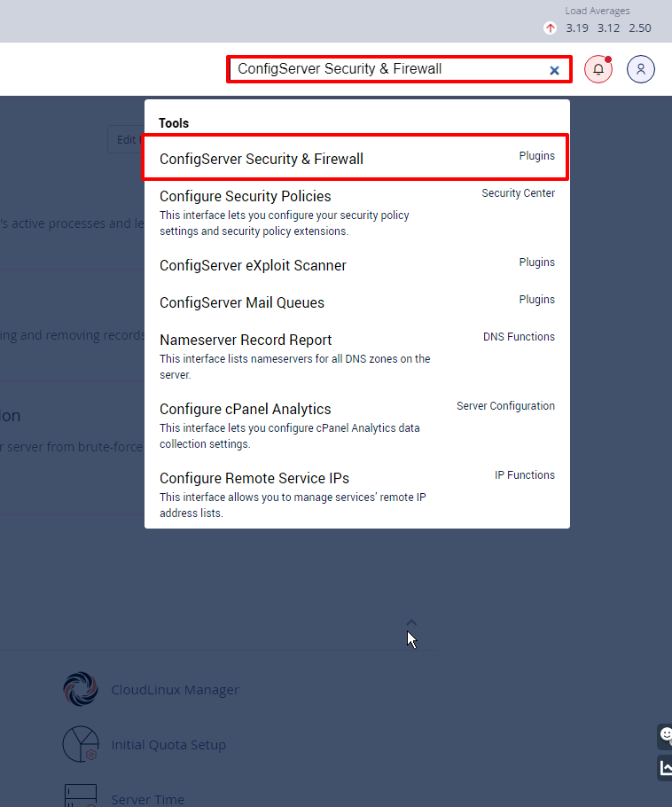Click the Load Averages label
The width and height of the screenshot is (672, 807).
pos(597,11)
